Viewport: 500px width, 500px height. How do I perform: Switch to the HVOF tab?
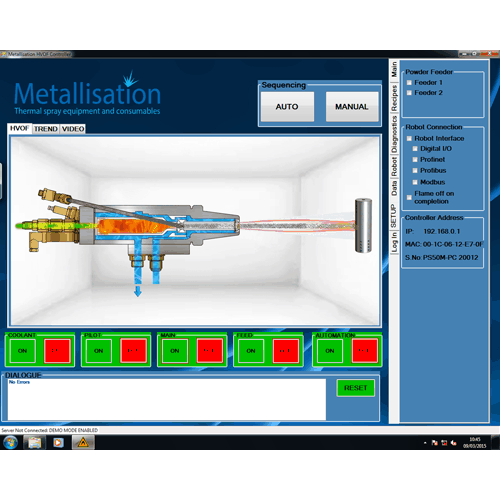coord(20,128)
